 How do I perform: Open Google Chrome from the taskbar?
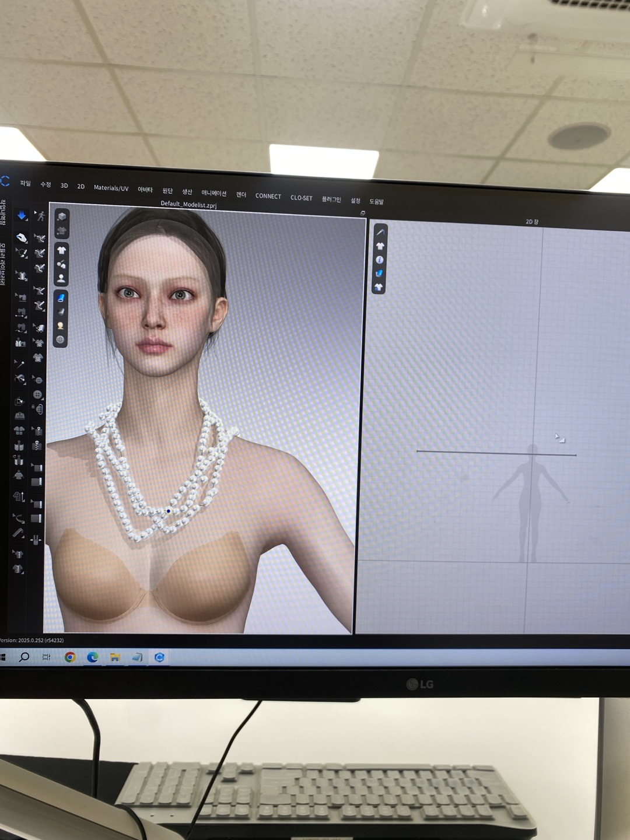70,657
